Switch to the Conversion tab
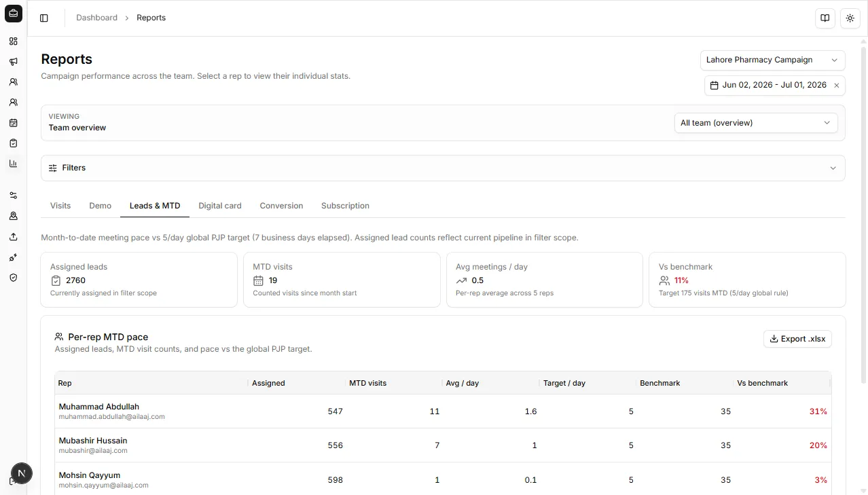The height and width of the screenshot is (495, 868). click(x=281, y=206)
